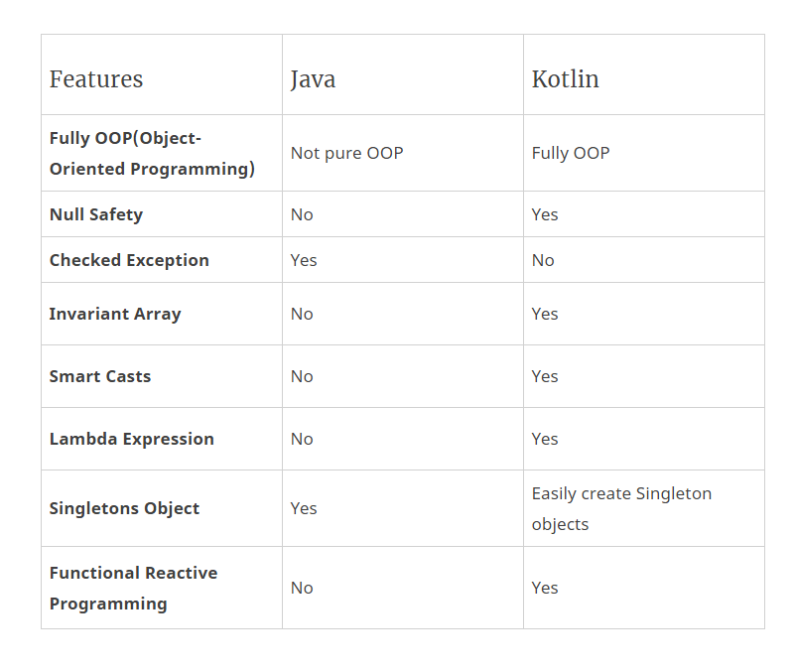Select the "Fully OOP" Kotlin cell

pos(571,153)
